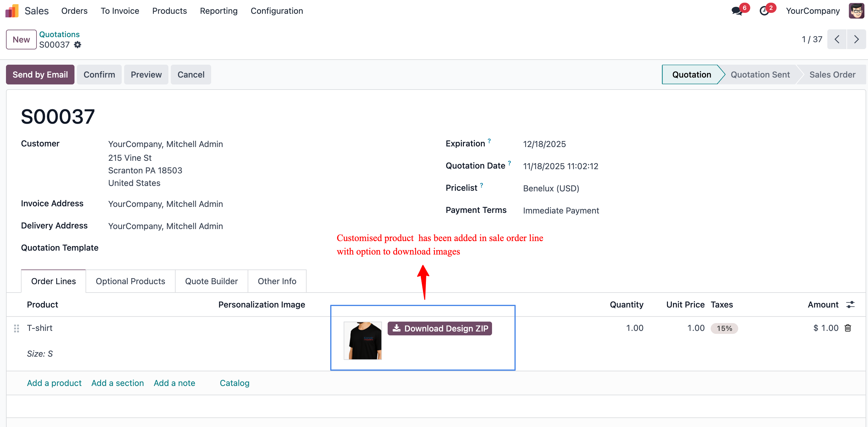Click the Amount column header

[x=823, y=305]
